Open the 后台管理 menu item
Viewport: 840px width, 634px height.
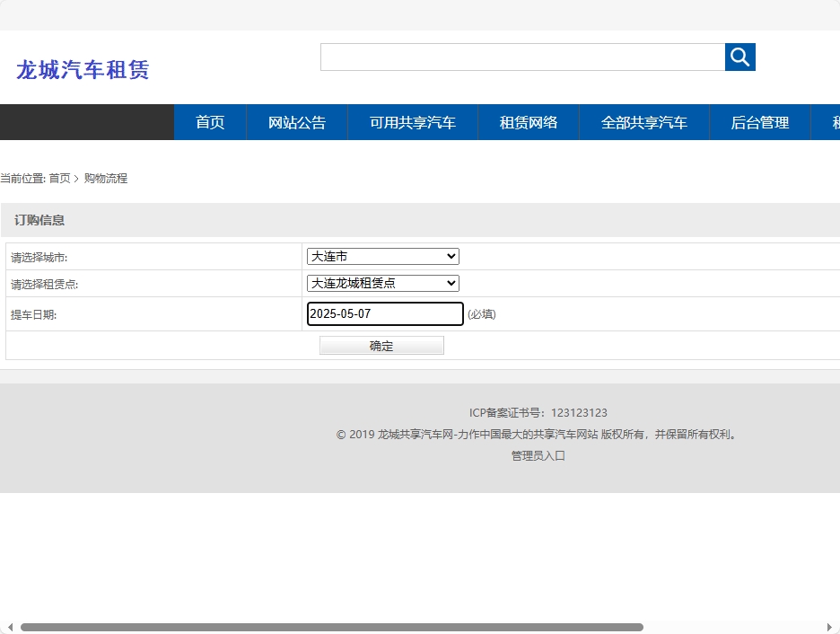tap(759, 122)
